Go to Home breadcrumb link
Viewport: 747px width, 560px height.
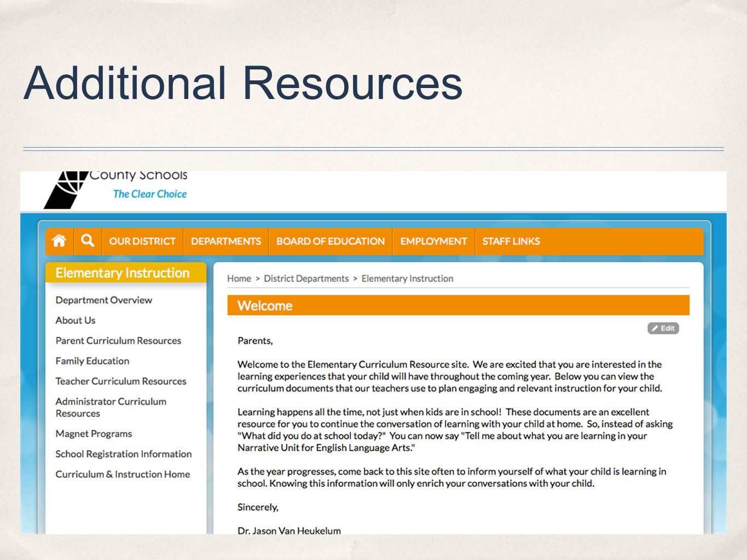(x=239, y=278)
